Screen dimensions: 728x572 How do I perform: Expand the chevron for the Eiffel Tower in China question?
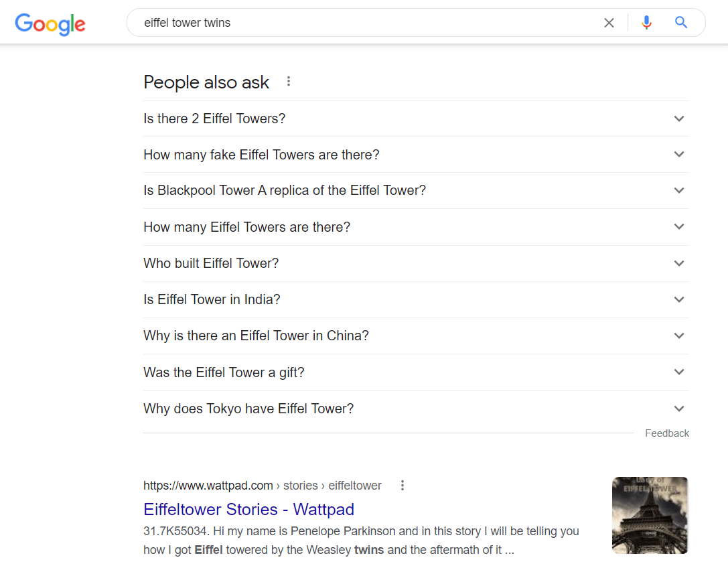(x=679, y=336)
